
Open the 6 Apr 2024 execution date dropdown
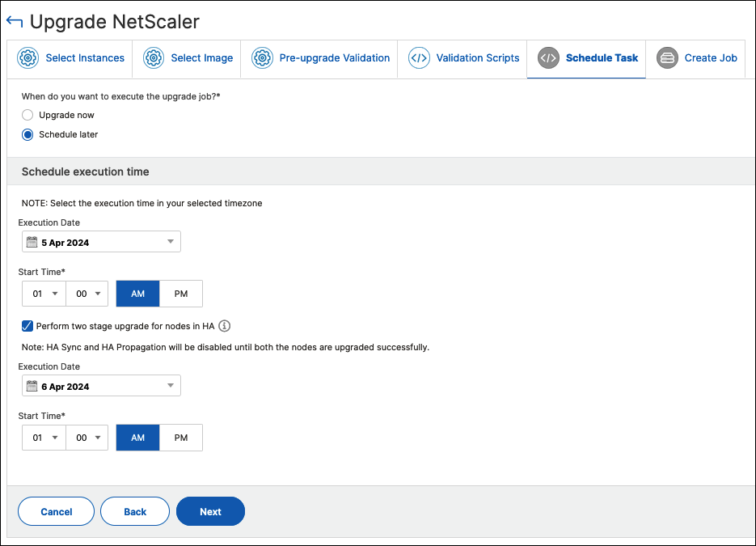click(x=101, y=386)
